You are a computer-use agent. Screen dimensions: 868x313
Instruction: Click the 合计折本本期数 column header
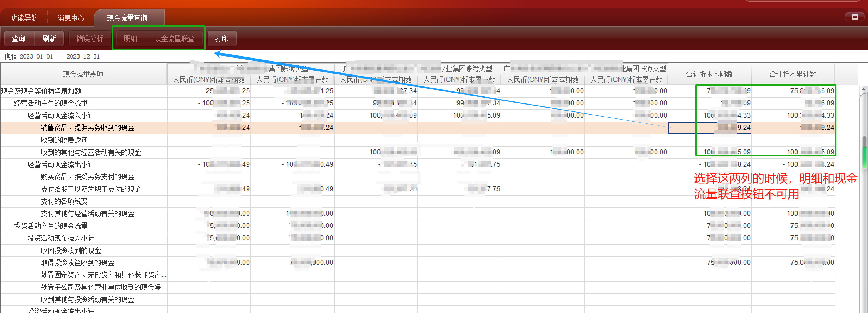click(x=709, y=74)
